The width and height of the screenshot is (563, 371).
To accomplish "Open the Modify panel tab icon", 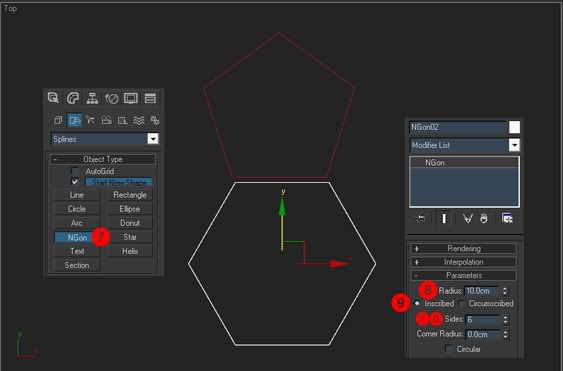I will pos(73,98).
